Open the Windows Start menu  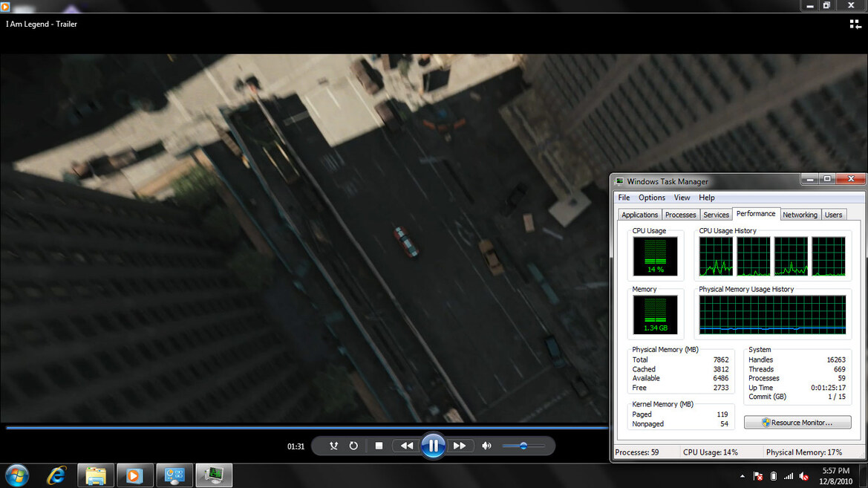coord(16,475)
